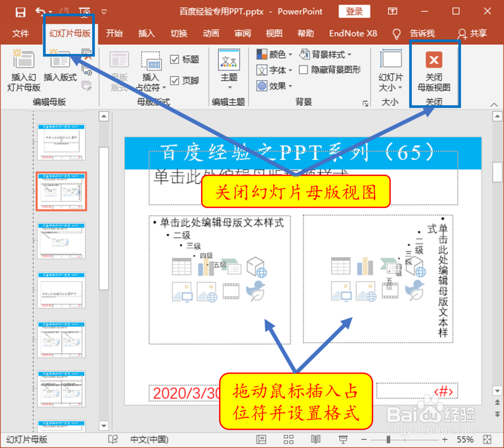
Task: Click the 登录 sign-in button
Action: click(354, 12)
